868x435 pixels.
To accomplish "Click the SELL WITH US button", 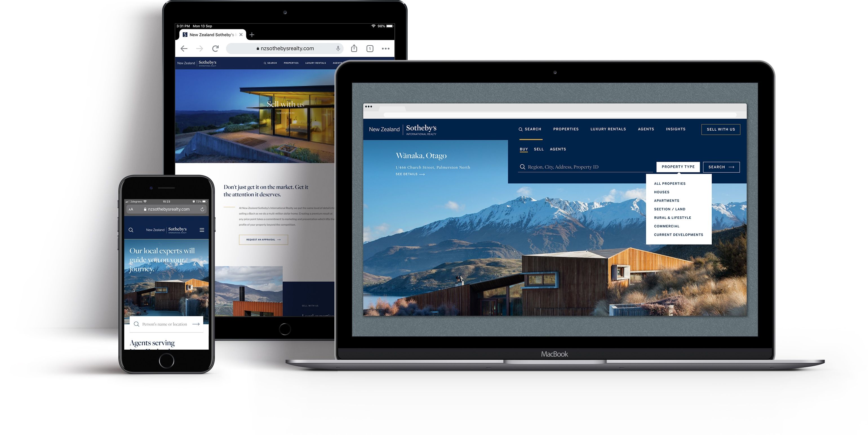I will [721, 129].
